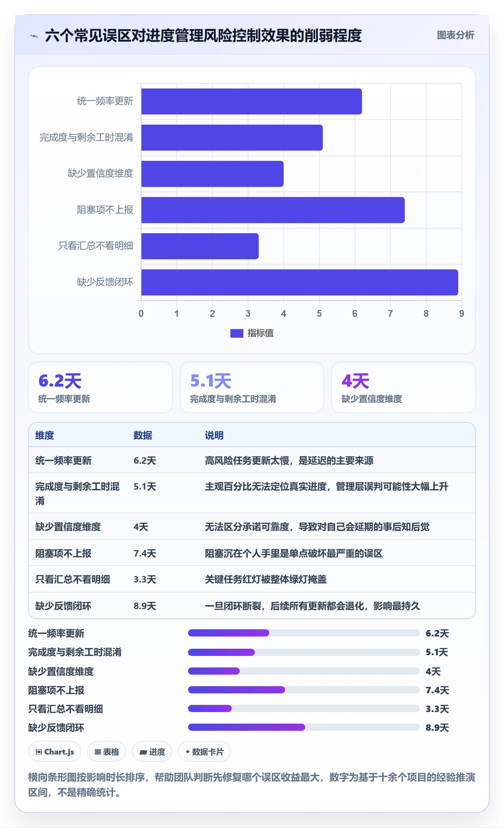
Task: Select table cell 7.4天
Action: click(x=145, y=553)
